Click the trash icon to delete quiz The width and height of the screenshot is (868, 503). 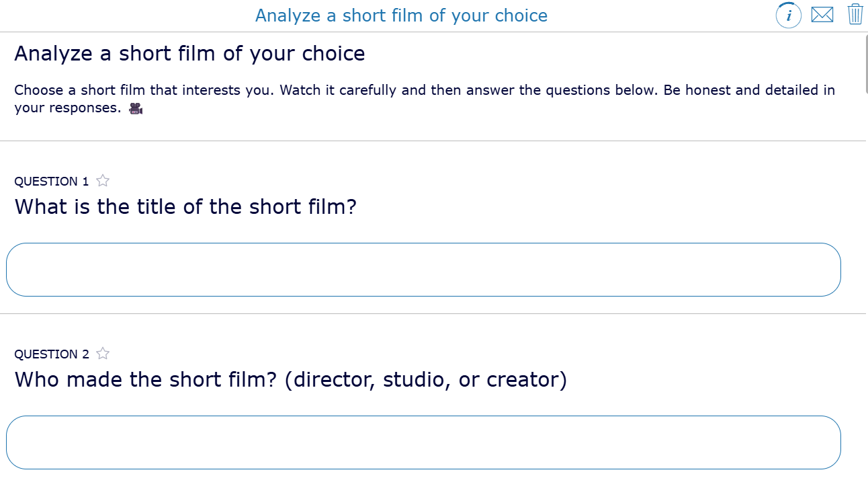(855, 15)
